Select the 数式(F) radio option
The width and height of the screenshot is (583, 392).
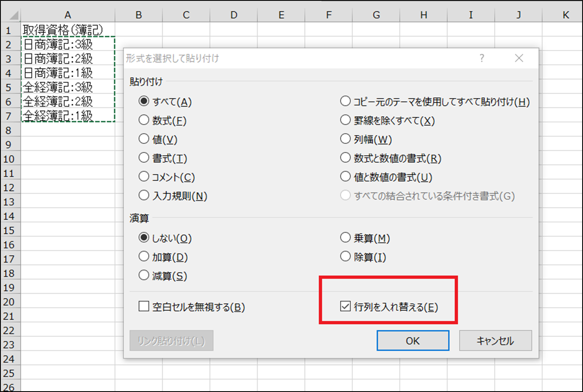[144, 120]
